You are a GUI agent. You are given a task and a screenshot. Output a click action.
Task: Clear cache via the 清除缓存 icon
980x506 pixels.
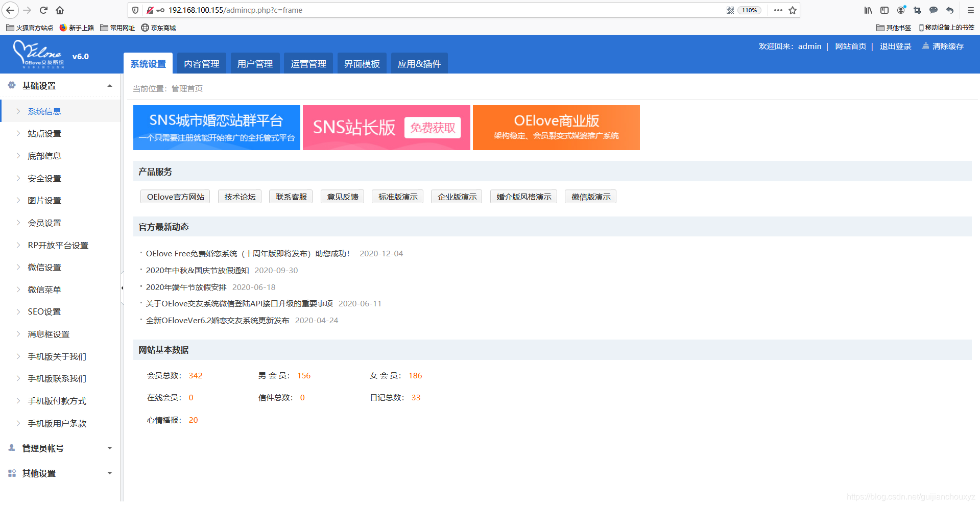pos(925,46)
